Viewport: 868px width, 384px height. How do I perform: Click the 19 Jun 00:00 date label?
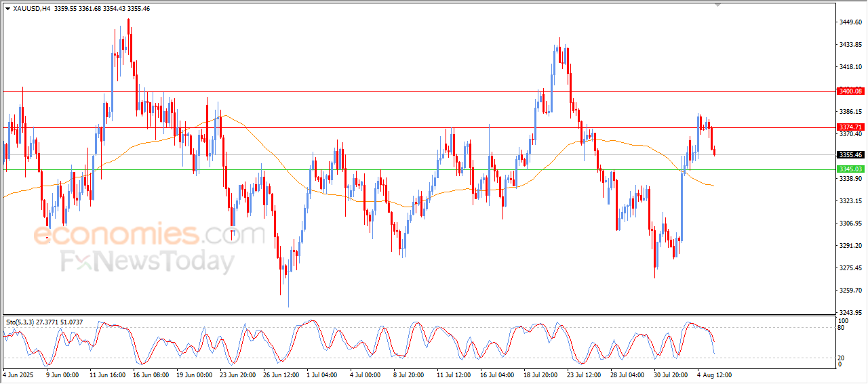194,374
